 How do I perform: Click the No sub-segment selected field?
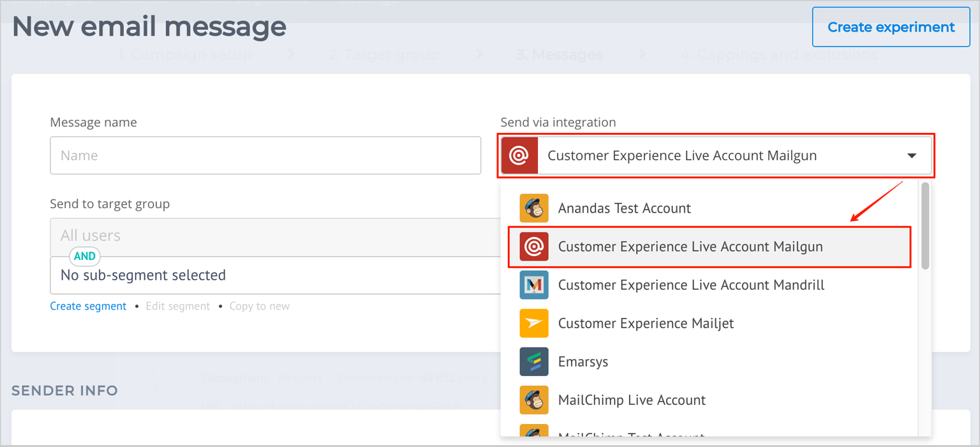point(275,275)
